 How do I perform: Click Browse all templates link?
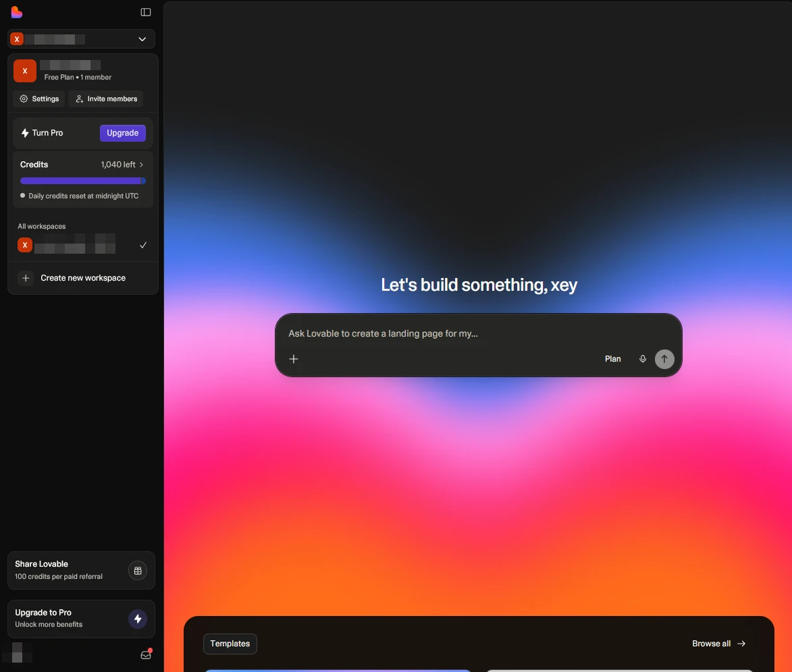pyautogui.click(x=718, y=644)
